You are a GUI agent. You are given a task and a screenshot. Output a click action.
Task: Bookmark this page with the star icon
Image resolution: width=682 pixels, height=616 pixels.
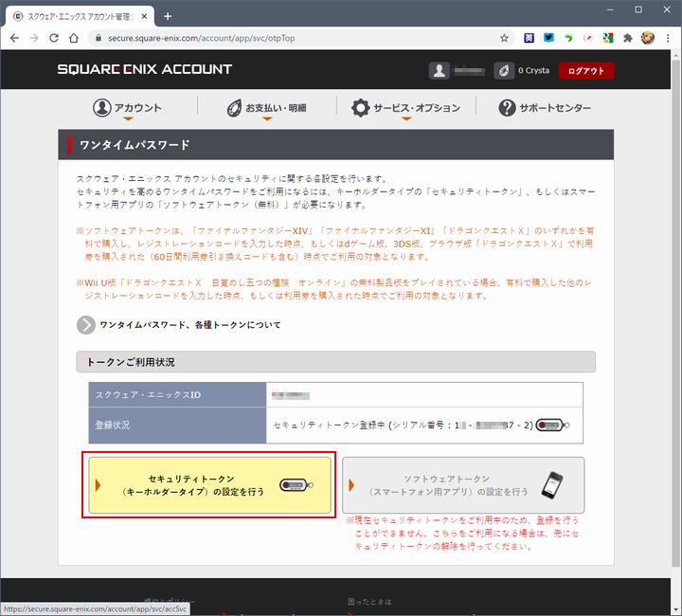(x=504, y=38)
